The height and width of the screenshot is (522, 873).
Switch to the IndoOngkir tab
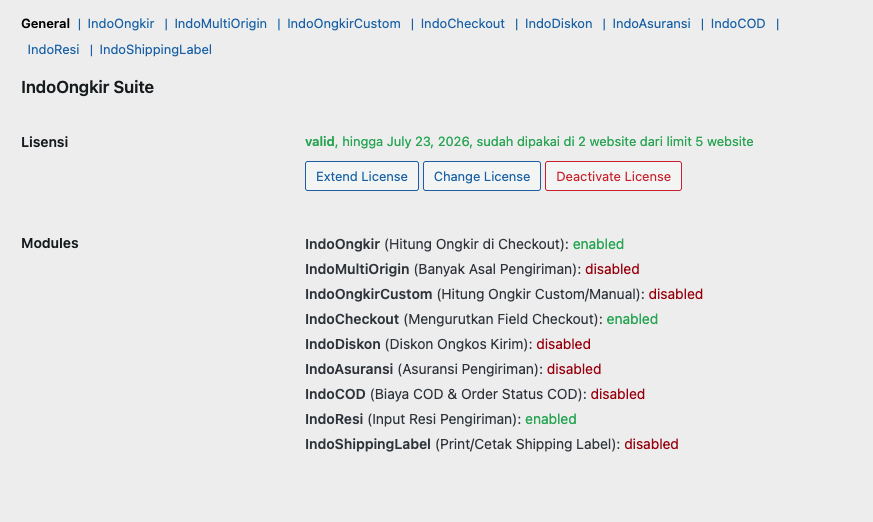click(121, 23)
